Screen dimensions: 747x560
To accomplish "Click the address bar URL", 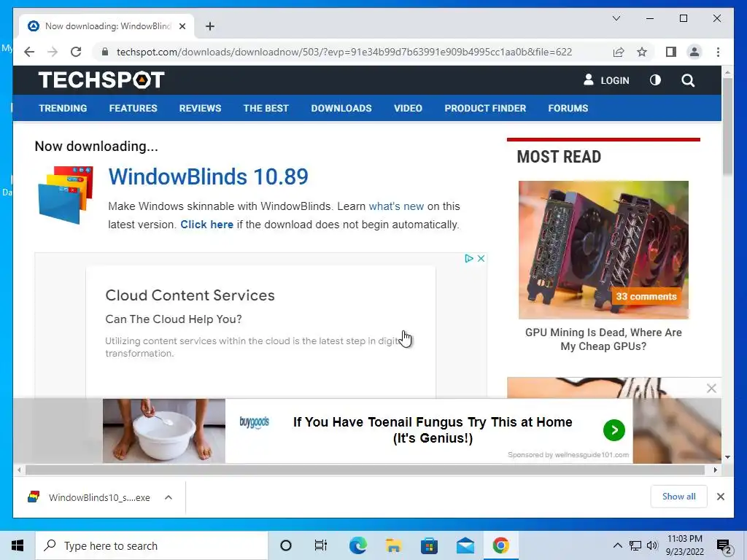I will click(344, 52).
